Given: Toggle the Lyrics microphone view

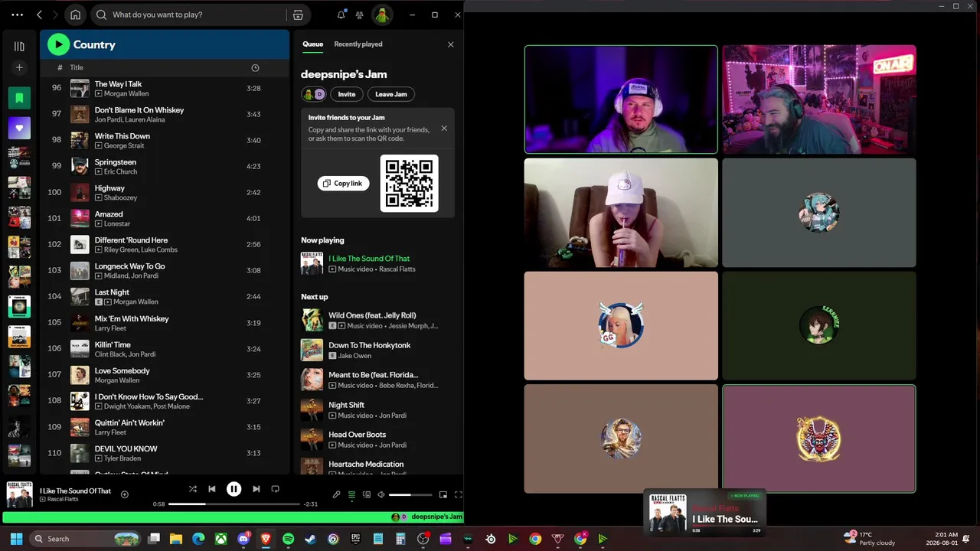Looking at the screenshot, I should click(x=336, y=494).
